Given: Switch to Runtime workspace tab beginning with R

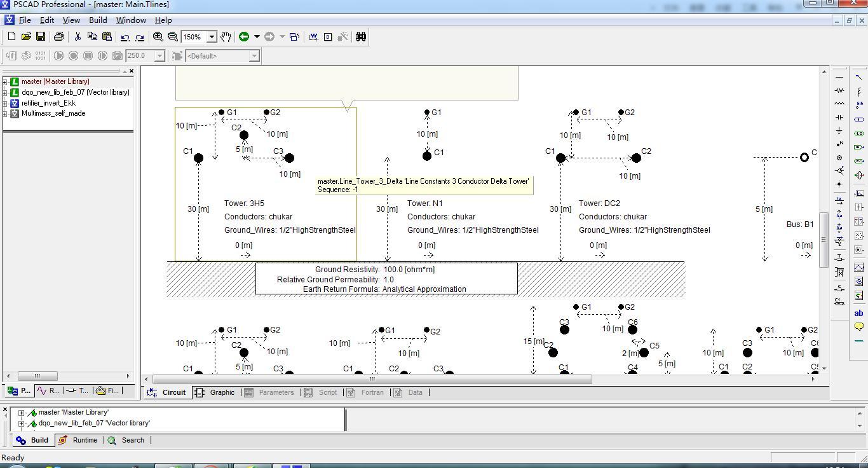Looking at the screenshot, I should point(48,390).
